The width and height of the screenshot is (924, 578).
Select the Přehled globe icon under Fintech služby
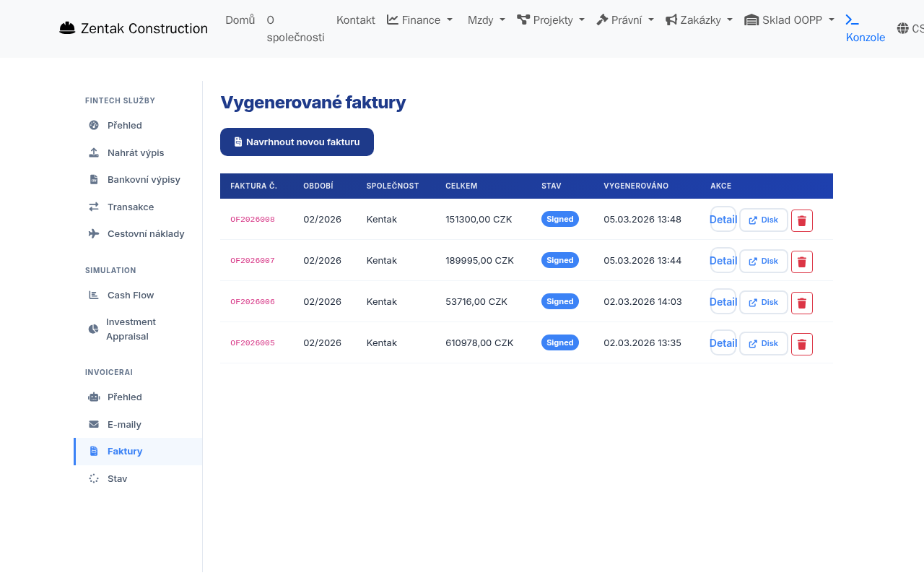(93, 125)
